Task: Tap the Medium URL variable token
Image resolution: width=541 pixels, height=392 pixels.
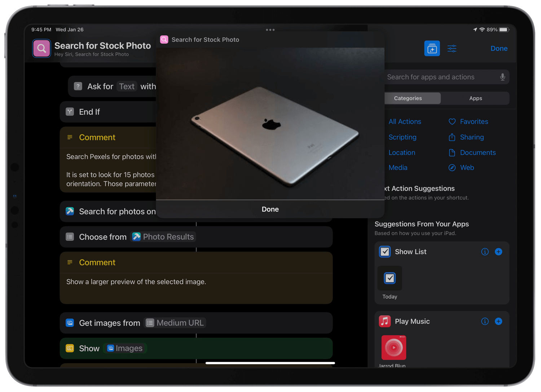Action: [x=175, y=323]
